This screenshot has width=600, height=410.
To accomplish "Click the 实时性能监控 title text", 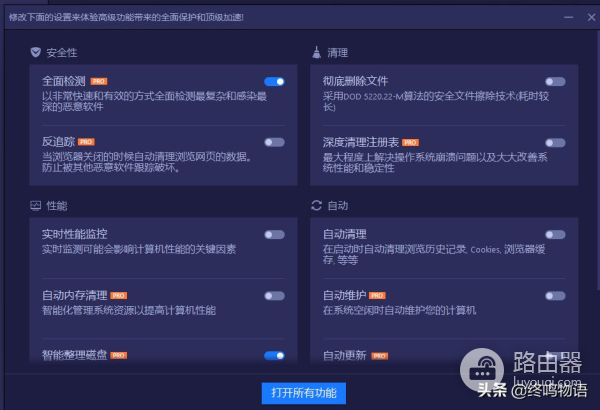I will point(75,234).
